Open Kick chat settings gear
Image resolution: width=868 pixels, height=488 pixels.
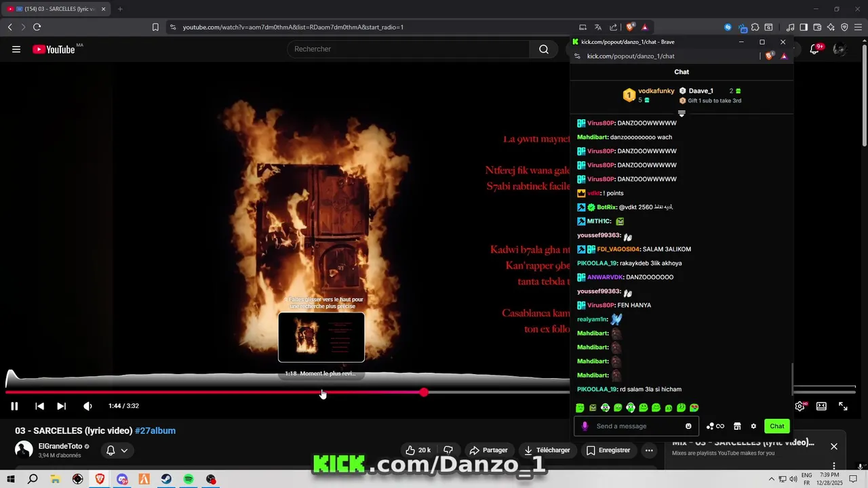click(753, 426)
